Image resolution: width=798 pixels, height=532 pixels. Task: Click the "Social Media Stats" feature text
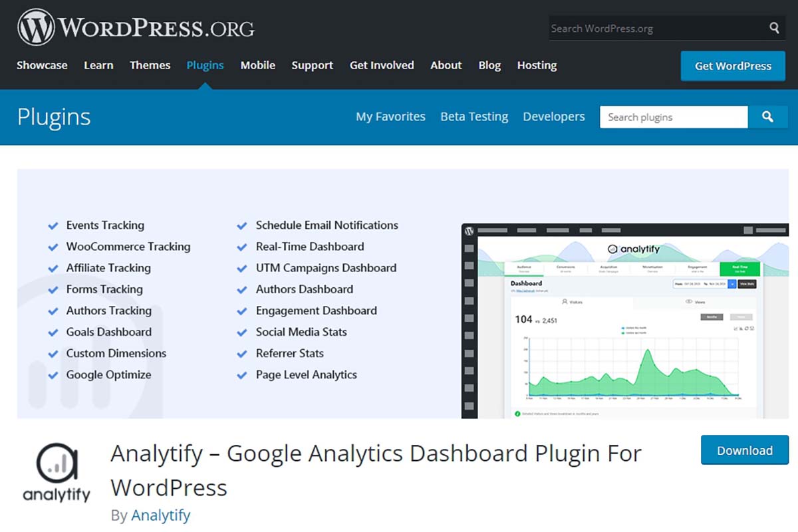click(301, 331)
